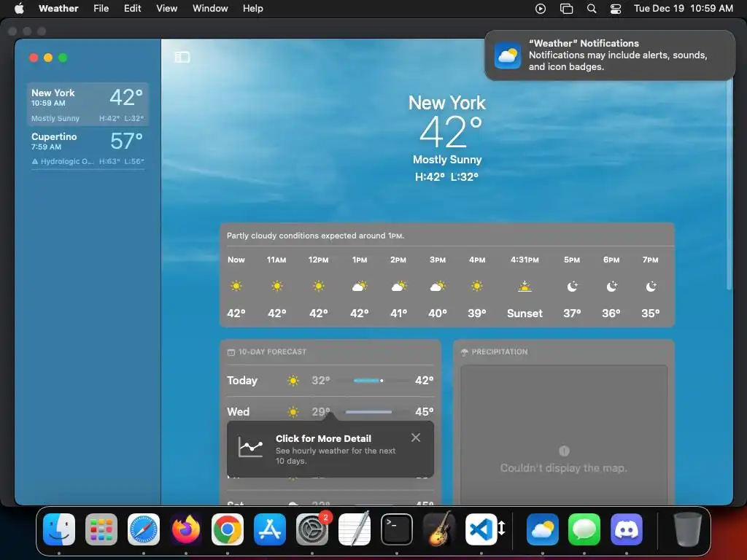Click the Now hourly sun icon

coord(236,286)
